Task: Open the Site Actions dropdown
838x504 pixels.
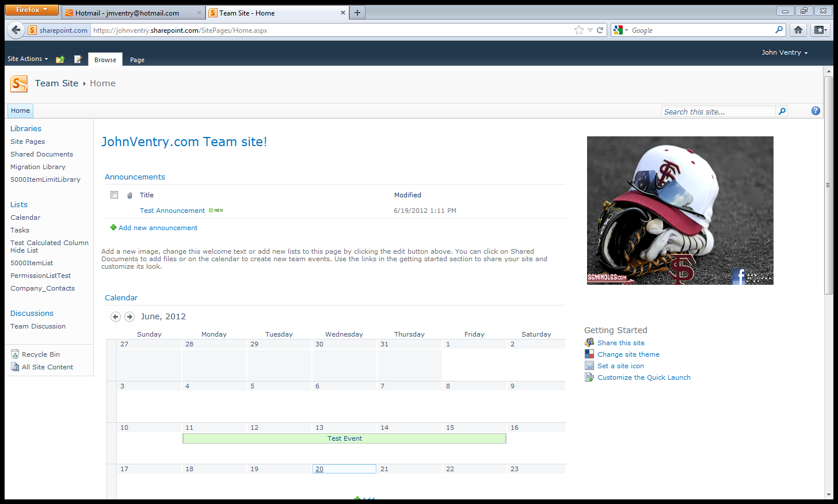Action: click(x=27, y=59)
